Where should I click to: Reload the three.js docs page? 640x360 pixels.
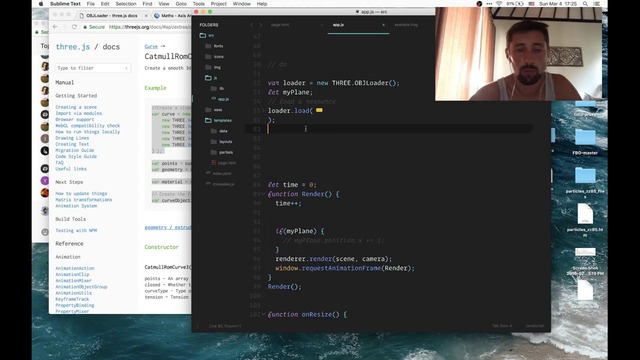point(74,27)
